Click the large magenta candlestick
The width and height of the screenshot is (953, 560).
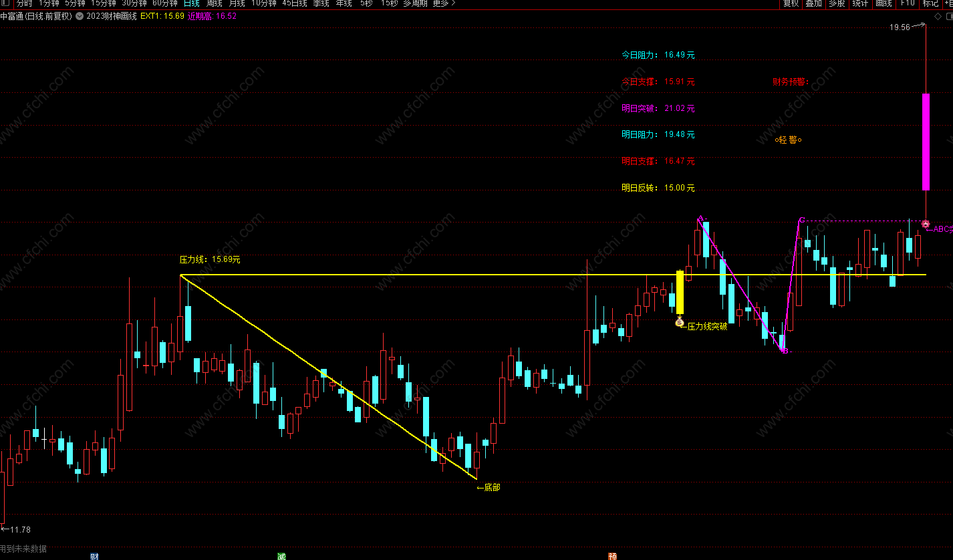pos(926,142)
